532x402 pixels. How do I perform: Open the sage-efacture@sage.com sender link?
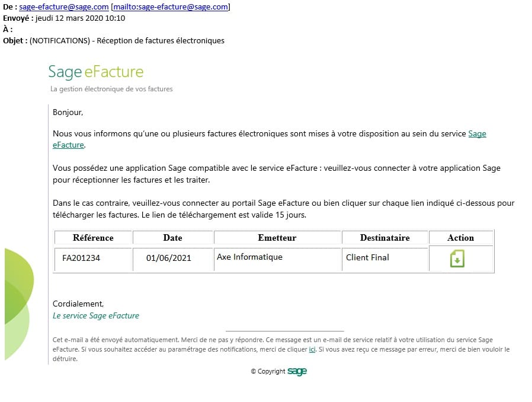pyautogui.click(x=64, y=7)
